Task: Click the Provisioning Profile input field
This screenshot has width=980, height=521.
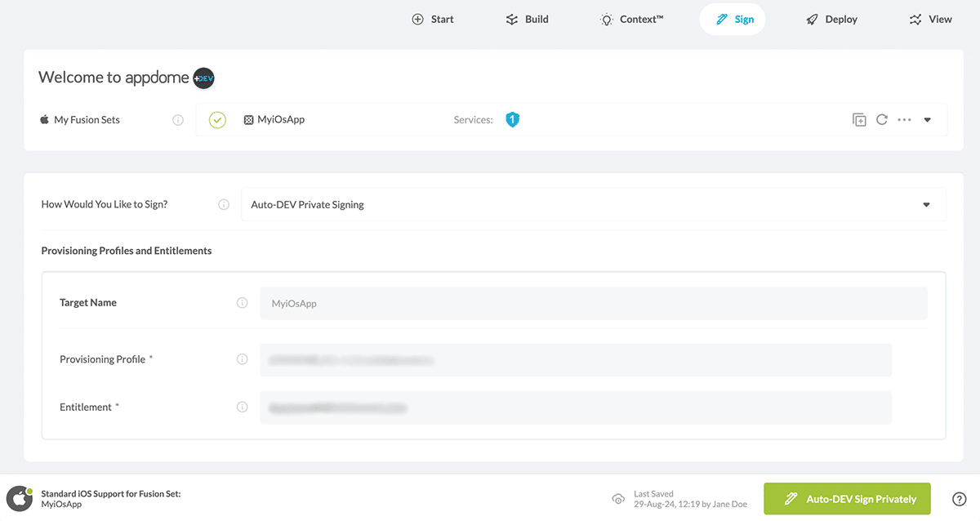Action: (x=575, y=358)
